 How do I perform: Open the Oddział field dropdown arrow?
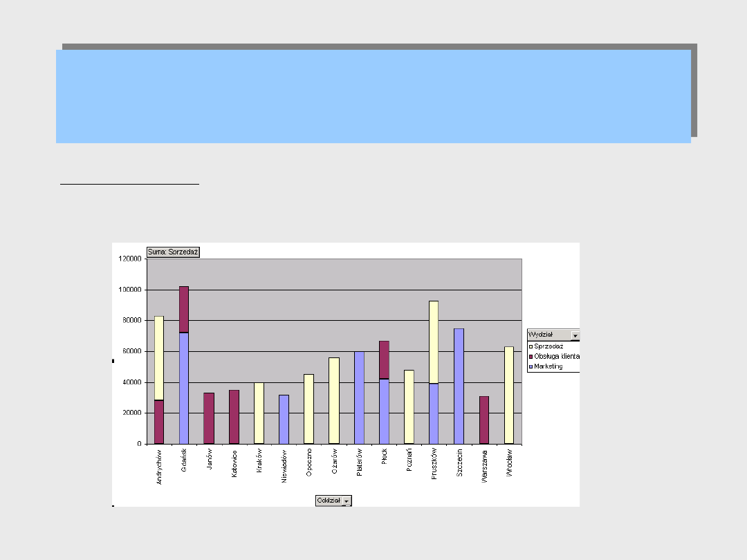click(347, 501)
